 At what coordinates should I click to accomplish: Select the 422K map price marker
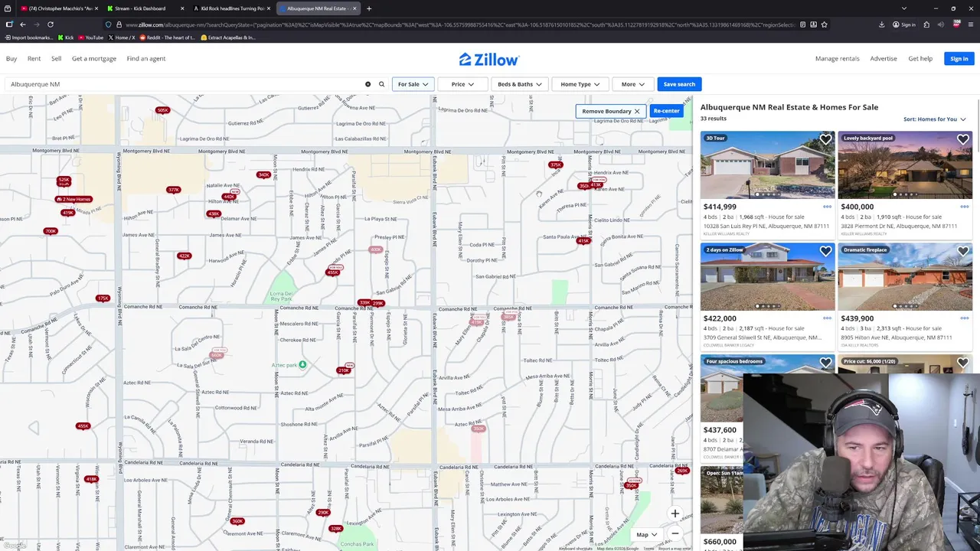point(184,256)
